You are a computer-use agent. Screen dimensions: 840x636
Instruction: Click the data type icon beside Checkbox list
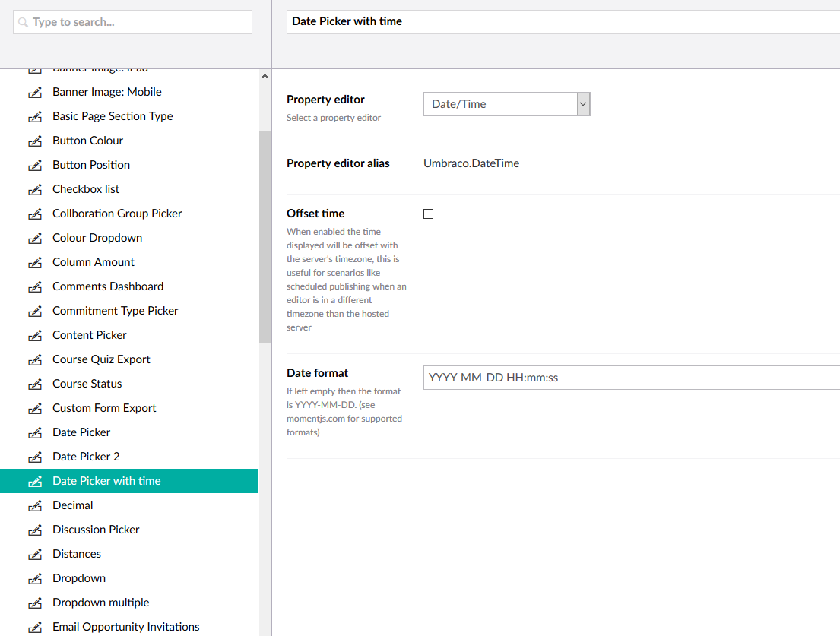(x=35, y=190)
